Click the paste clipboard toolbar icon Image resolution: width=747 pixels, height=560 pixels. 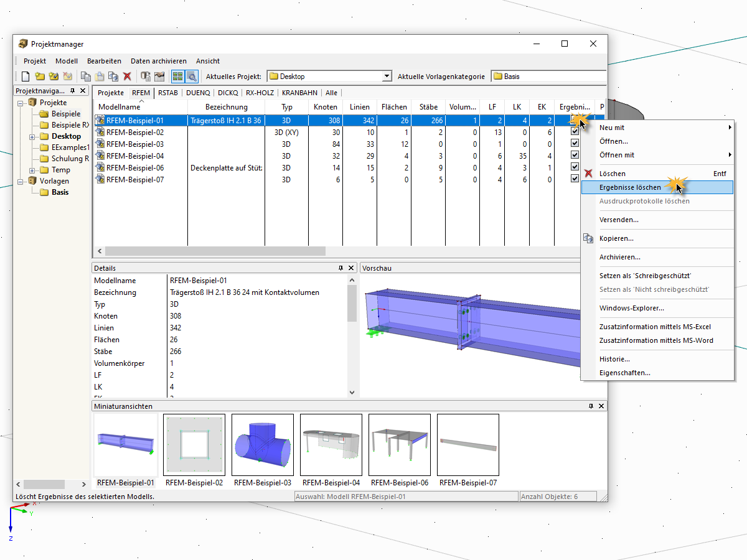coord(100,77)
